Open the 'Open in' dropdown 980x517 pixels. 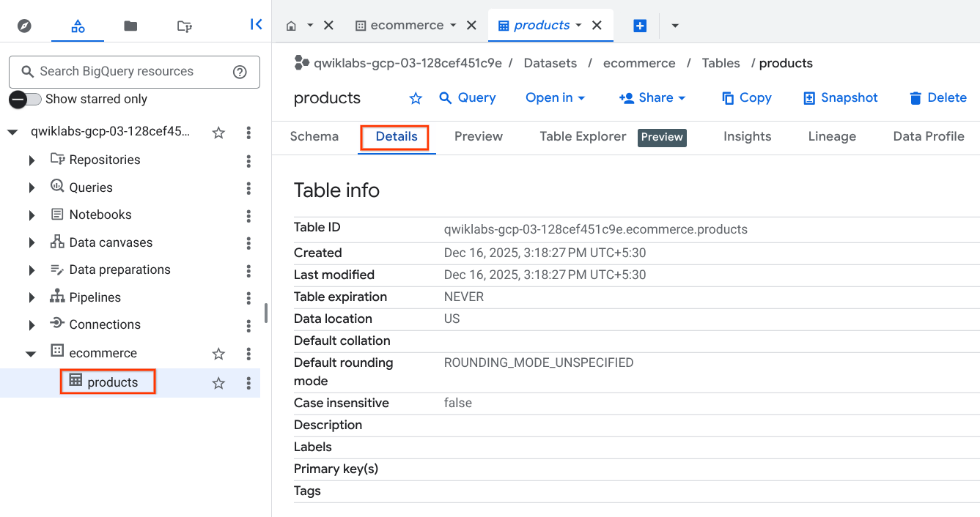pyautogui.click(x=555, y=97)
